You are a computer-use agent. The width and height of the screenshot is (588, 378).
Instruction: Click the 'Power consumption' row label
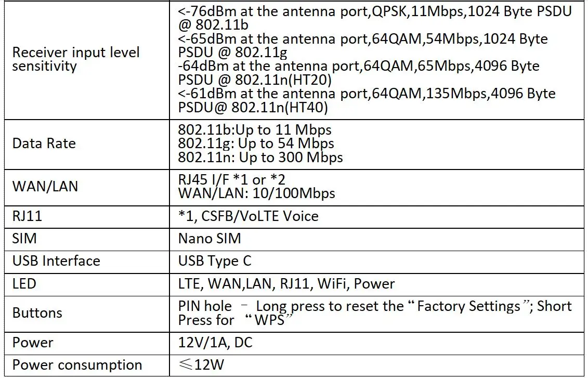77,365
